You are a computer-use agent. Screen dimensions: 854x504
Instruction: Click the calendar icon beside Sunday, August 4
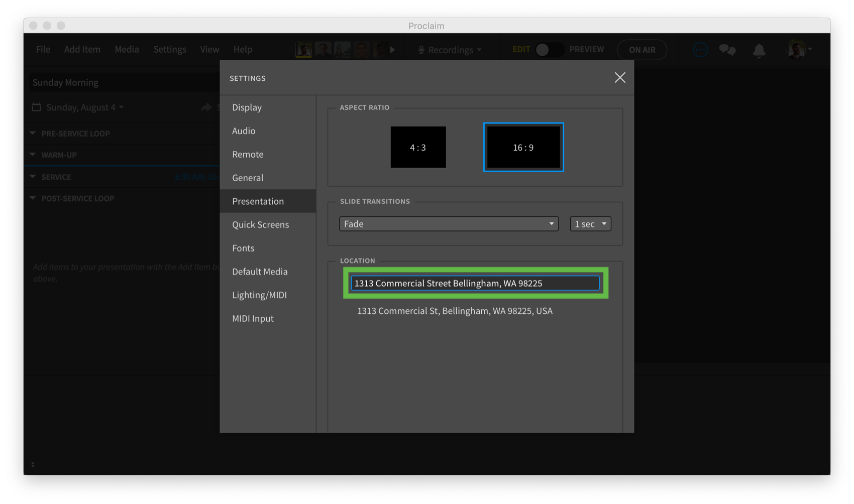[x=36, y=107]
